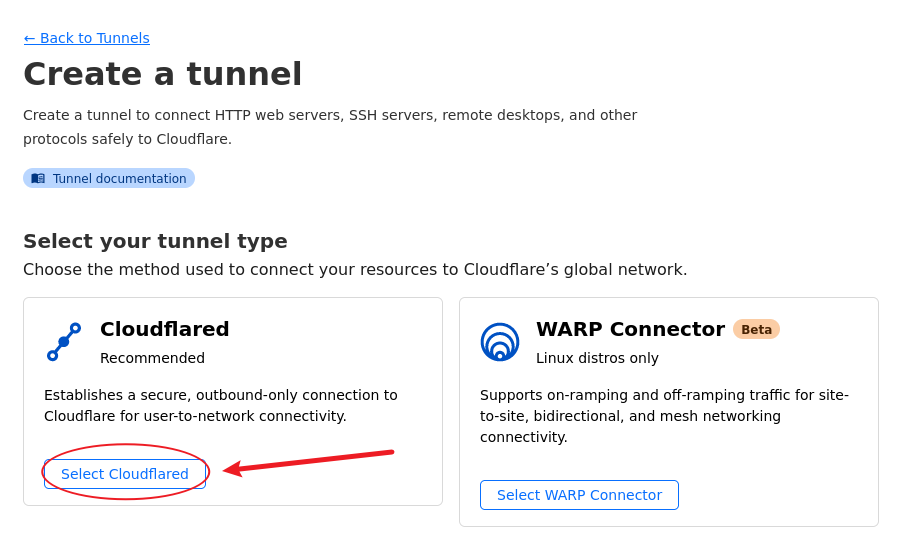
Task: Click the Create a tunnel page heading
Action: pos(163,74)
